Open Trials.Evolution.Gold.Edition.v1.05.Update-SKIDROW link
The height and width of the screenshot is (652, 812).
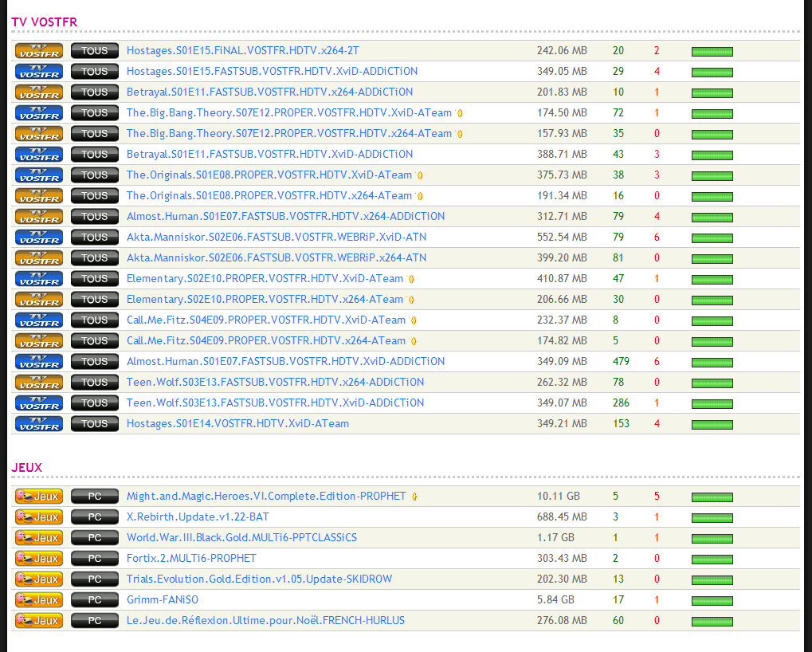[x=260, y=579]
